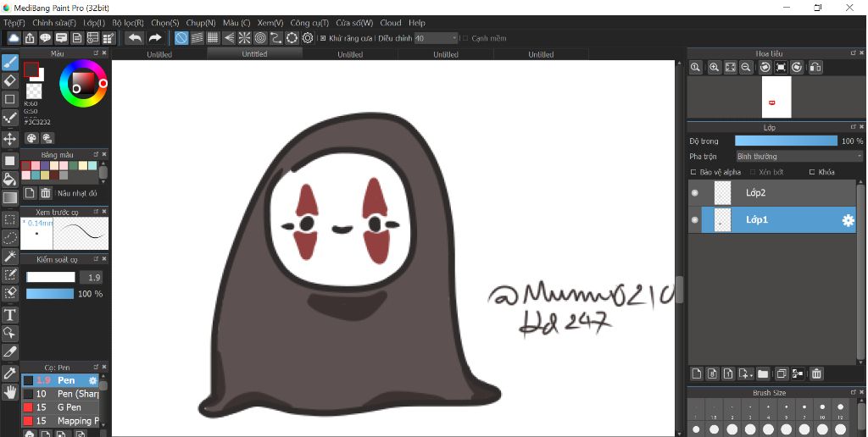Select the Text tool
This screenshot has height=437, width=868.
(x=10, y=315)
